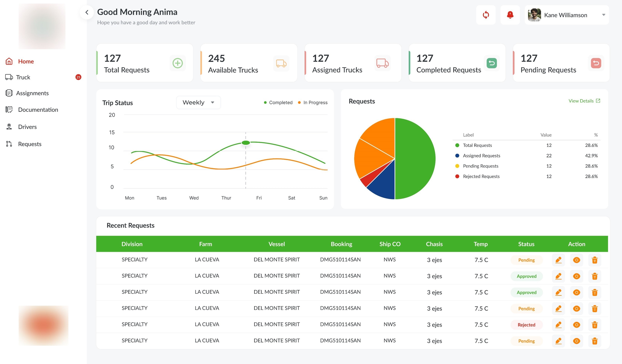Delete the first Pending request row
The height and width of the screenshot is (364, 622).
[595, 260]
